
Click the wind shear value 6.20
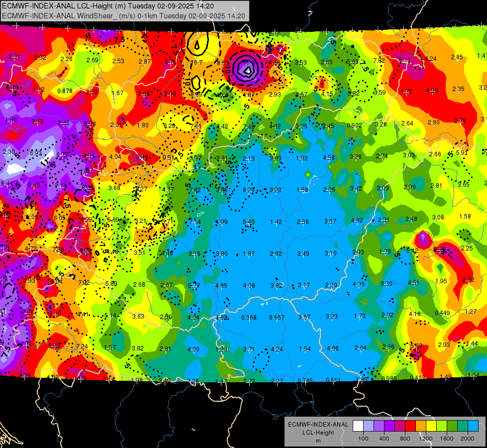(248, 190)
